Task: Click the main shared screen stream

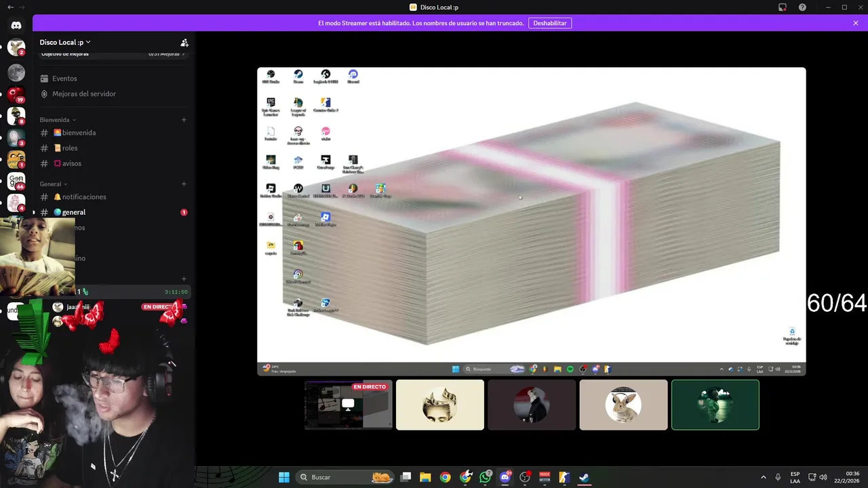Action: click(532, 221)
